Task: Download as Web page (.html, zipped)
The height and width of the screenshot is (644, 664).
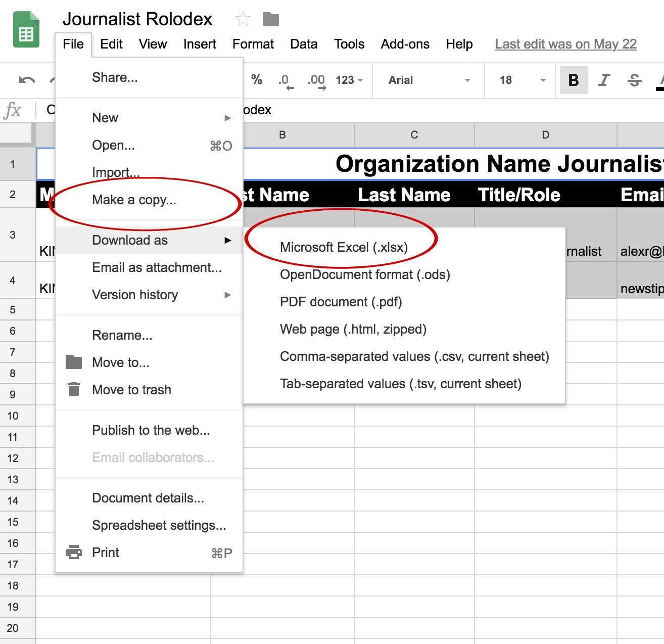Action: 404,329
